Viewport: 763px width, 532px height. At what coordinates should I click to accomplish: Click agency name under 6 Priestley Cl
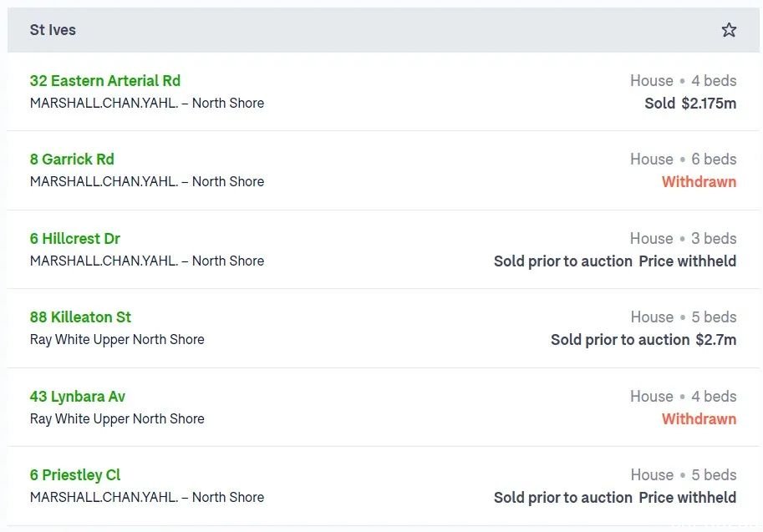(x=147, y=497)
